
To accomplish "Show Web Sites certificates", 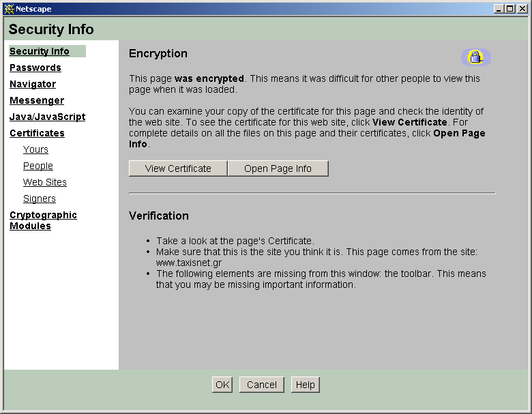I will (45, 182).
